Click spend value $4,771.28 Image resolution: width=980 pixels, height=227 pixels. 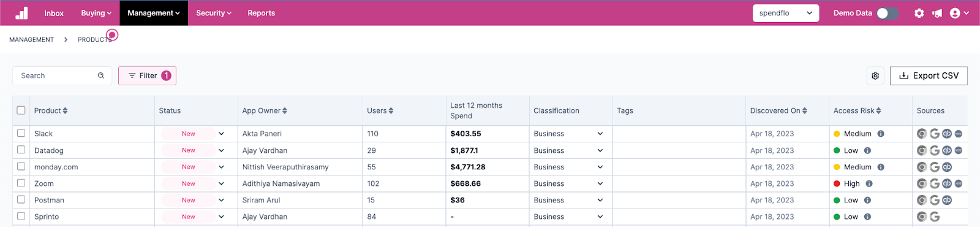[x=468, y=167]
